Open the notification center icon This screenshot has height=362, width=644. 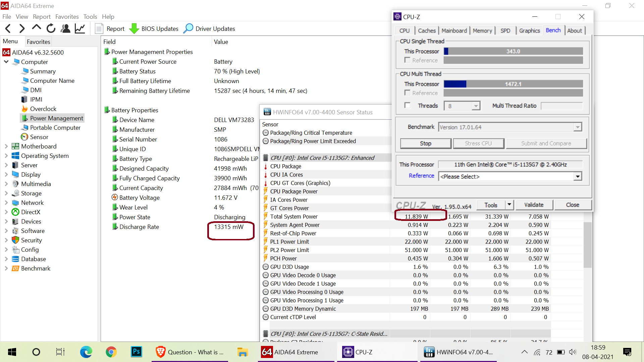click(x=627, y=352)
